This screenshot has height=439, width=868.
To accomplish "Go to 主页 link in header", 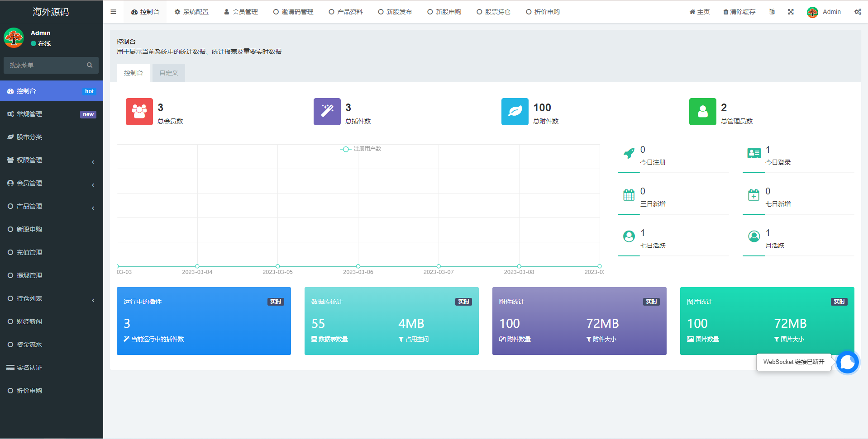I will [699, 12].
